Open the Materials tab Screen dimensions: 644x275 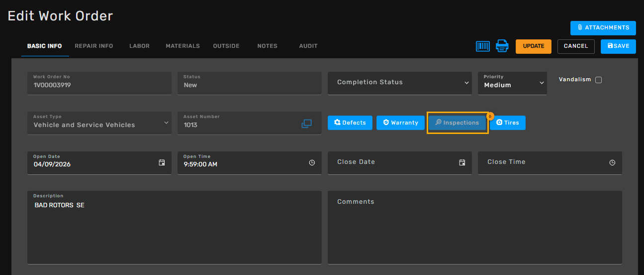183,46
